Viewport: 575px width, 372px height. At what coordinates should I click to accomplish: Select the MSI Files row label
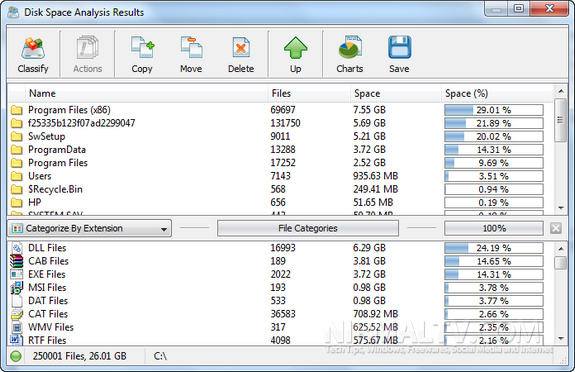click(x=47, y=287)
